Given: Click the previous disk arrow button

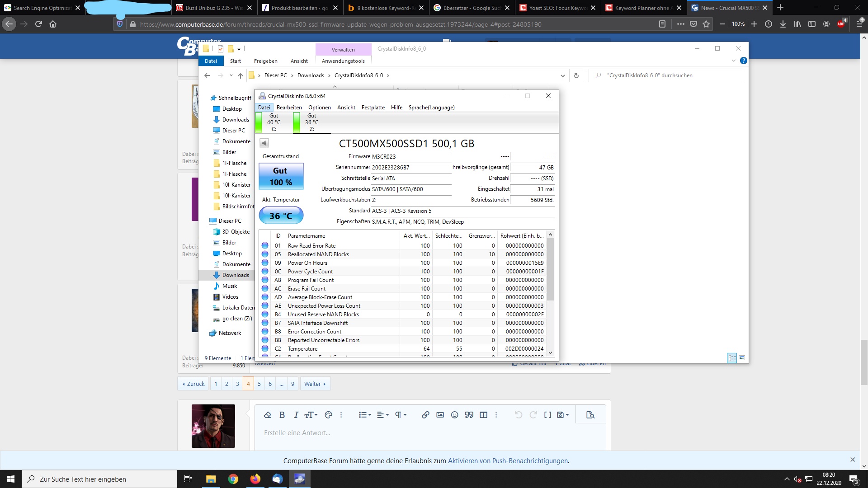Looking at the screenshot, I should [x=264, y=143].
